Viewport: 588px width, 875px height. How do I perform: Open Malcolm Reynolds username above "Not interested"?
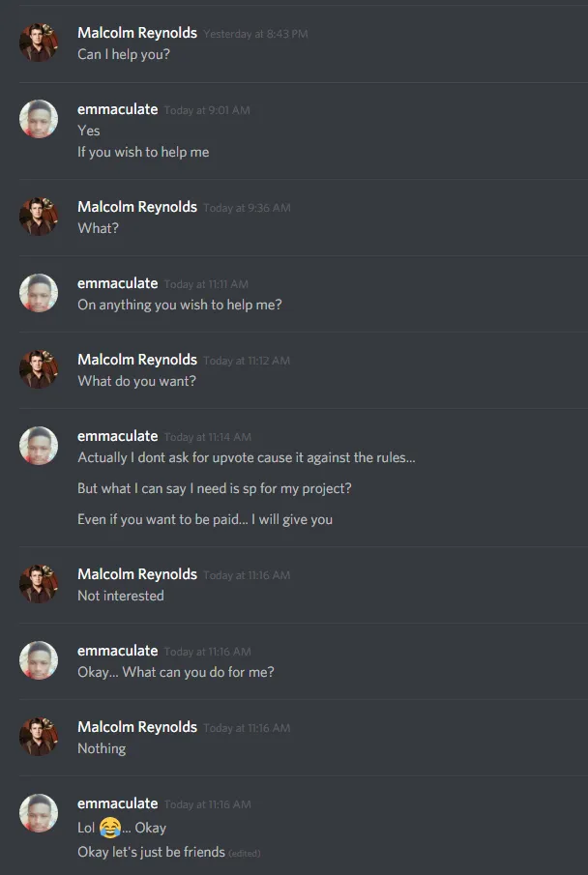click(x=137, y=574)
